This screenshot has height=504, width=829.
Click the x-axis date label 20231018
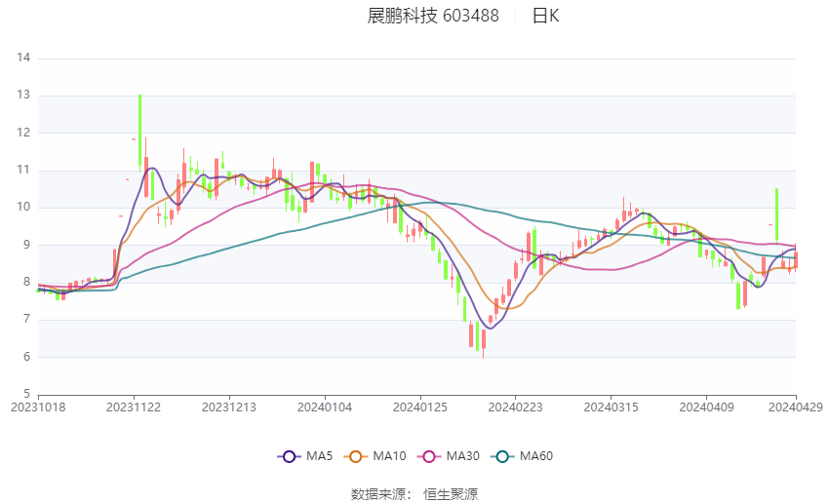38,407
